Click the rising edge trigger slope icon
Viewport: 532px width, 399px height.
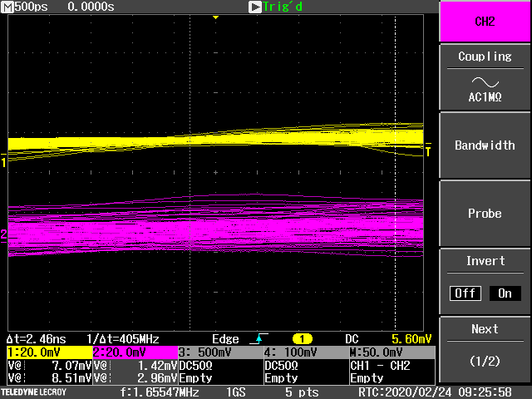258,339
